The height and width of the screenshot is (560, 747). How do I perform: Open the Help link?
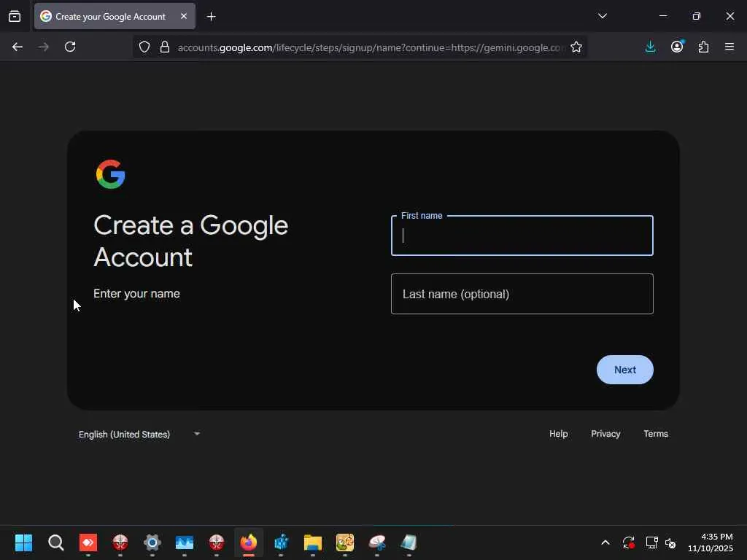pyautogui.click(x=558, y=434)
